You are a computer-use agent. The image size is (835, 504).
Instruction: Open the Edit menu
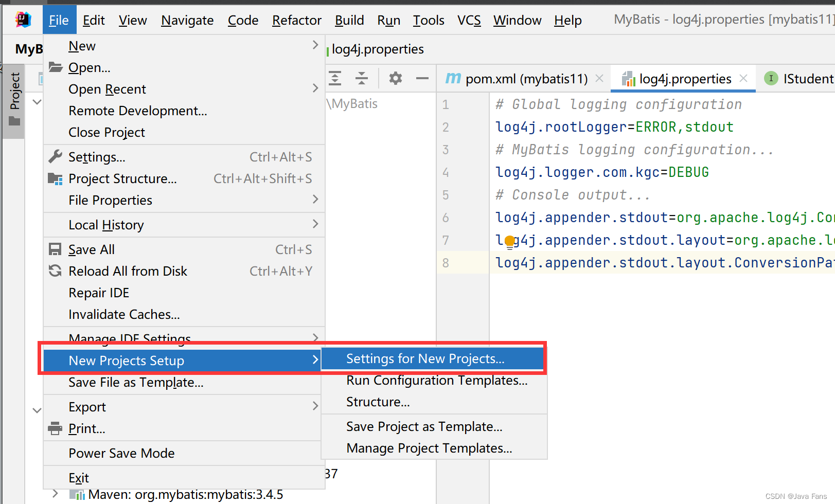[94, 20]
